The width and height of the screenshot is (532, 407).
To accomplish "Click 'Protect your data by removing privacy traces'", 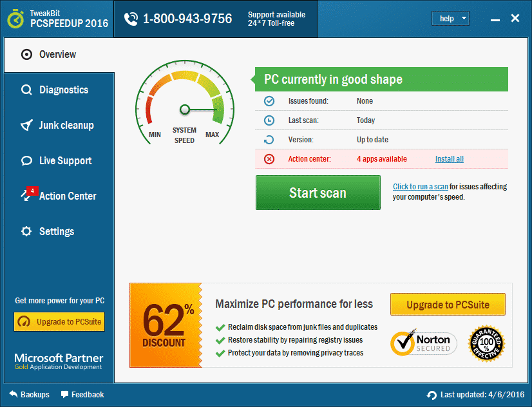I will 296,353.
